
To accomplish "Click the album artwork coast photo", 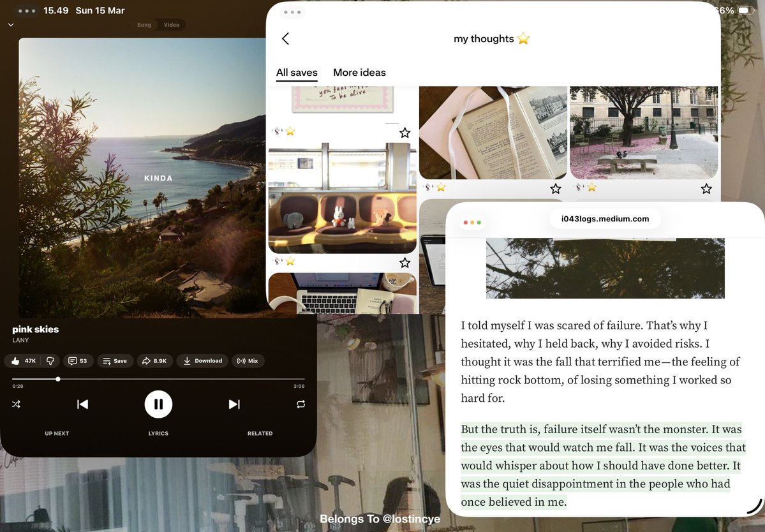I will (x=142, y=178).
